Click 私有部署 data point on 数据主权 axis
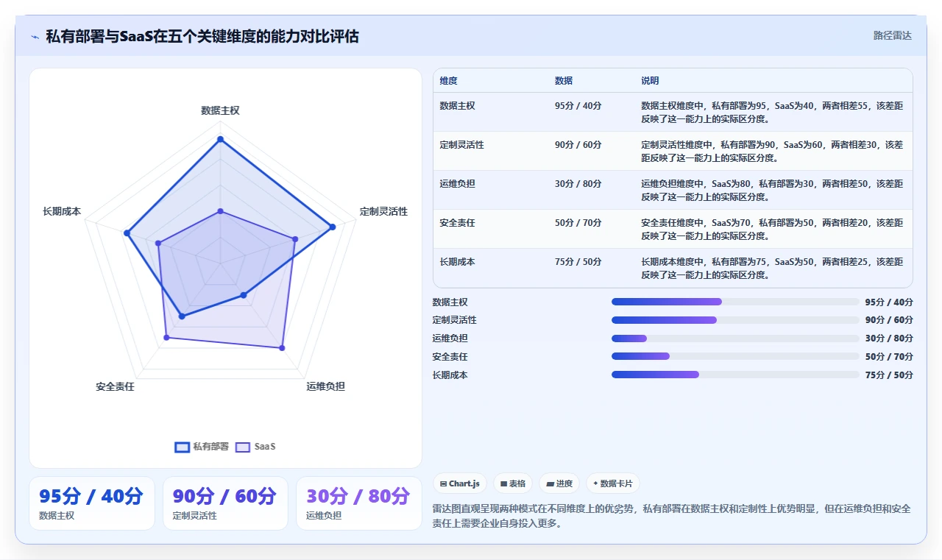The width and height of the screenshot is (942, 560). point(220,139)
